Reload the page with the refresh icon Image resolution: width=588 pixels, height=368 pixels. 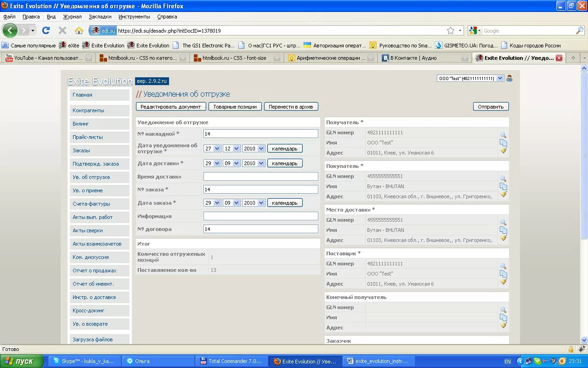pos(46,30)
